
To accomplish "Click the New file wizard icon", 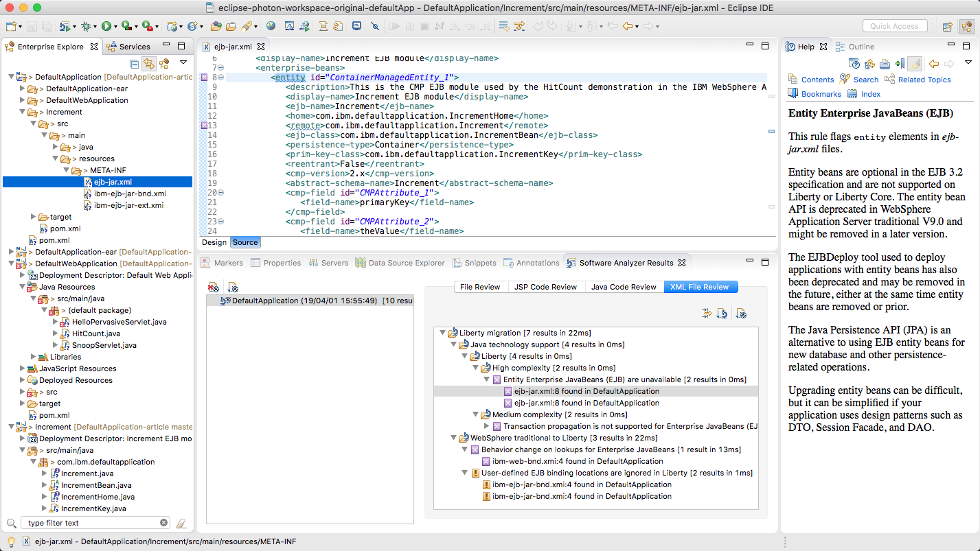I will pos(11,27).
